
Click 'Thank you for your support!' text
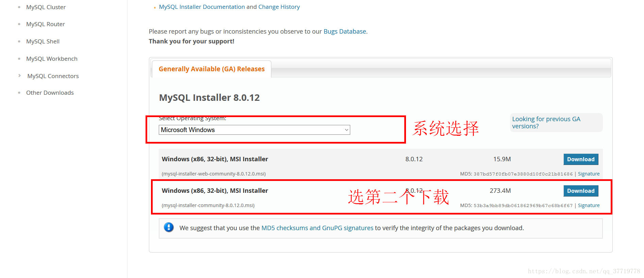coord(191,41)
